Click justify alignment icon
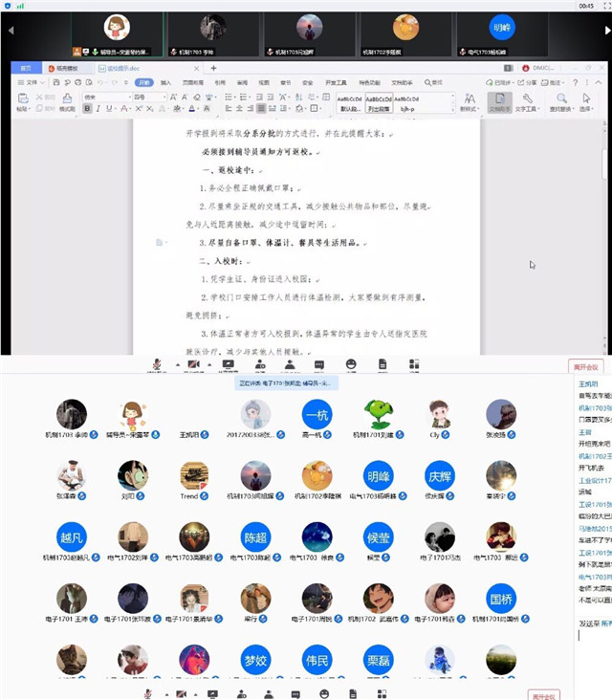This screenshot has height=700, width=612. (x=261, y=108)
